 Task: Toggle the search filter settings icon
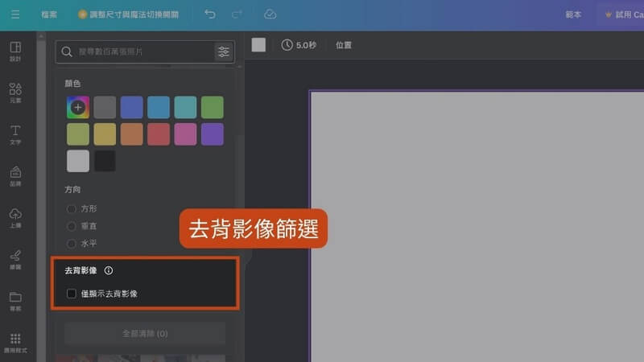[223, 51]
